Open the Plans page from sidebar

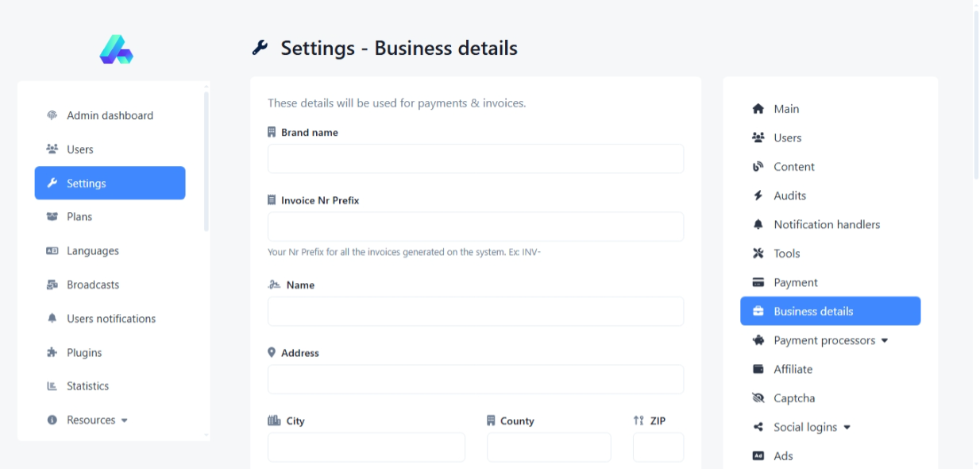79,217
